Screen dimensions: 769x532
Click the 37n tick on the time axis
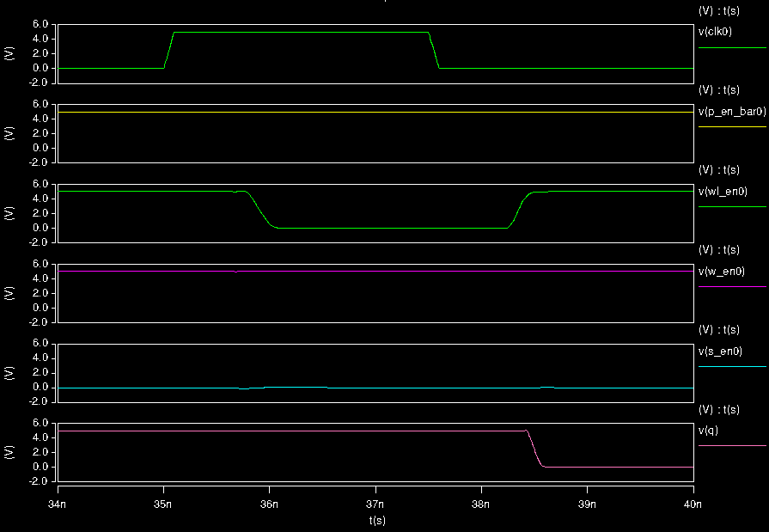(375, 504)
